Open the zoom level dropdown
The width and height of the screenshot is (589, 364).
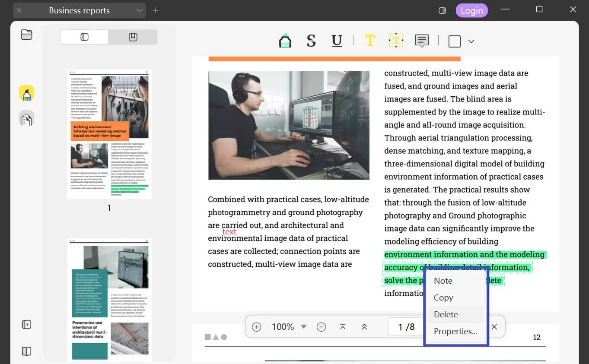pos(304,327)
